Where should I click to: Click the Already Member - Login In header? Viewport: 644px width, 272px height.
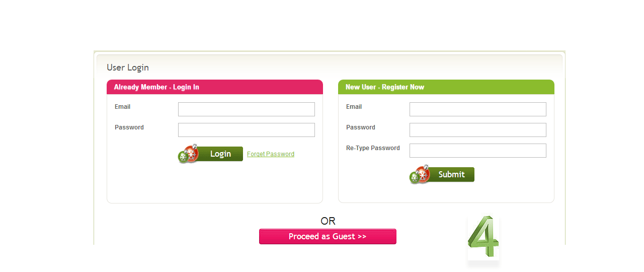pyautogui.click(x=156, y=87)
